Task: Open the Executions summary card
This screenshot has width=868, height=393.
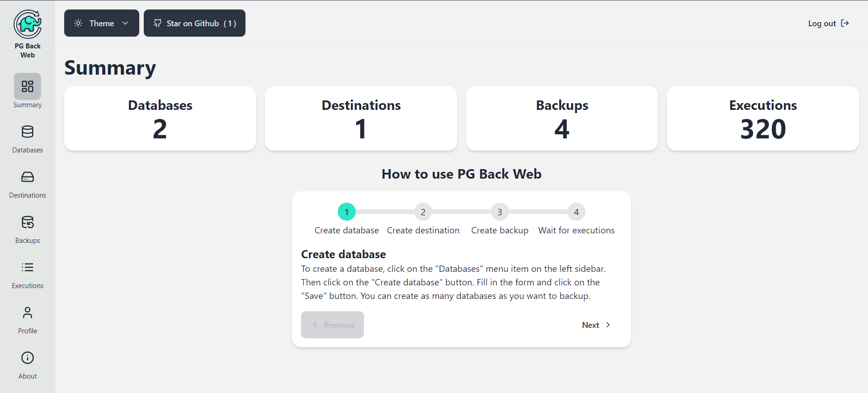Action: tap(763, 118)
